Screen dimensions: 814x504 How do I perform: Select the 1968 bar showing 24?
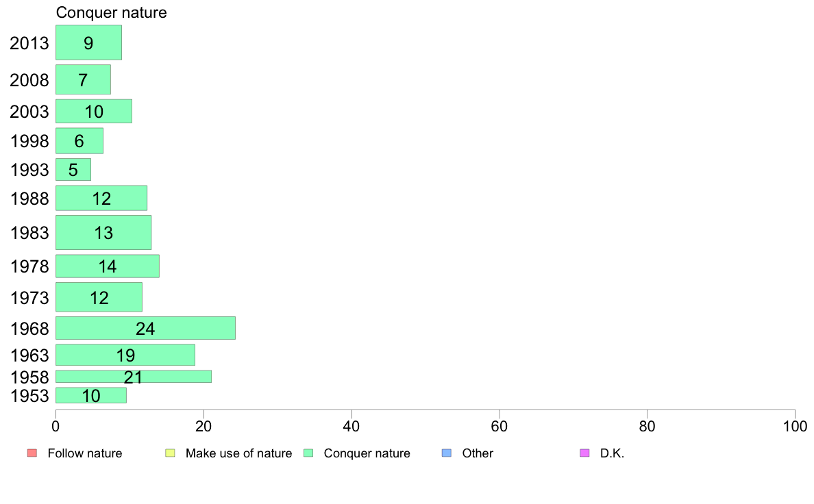pos(145,328)
